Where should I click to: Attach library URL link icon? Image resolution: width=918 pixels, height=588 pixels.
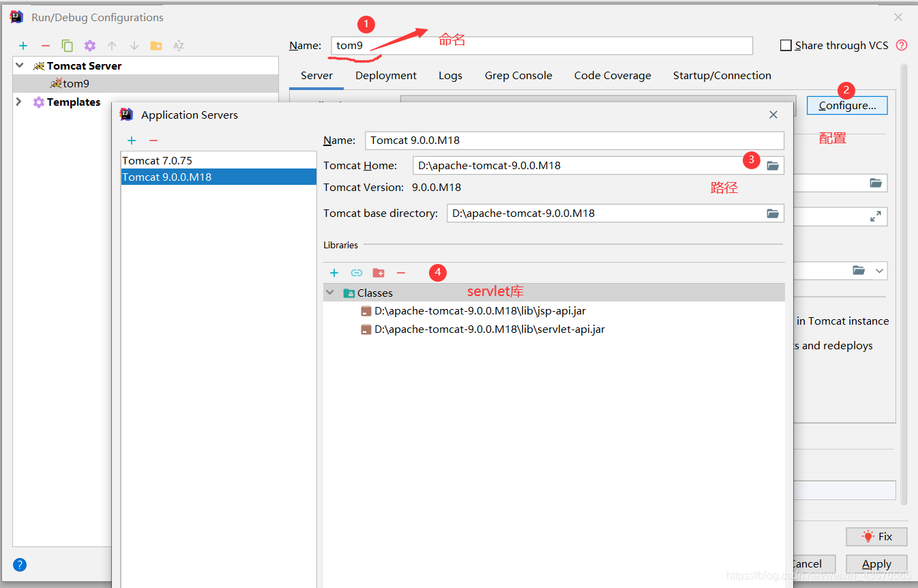point(357,273)
